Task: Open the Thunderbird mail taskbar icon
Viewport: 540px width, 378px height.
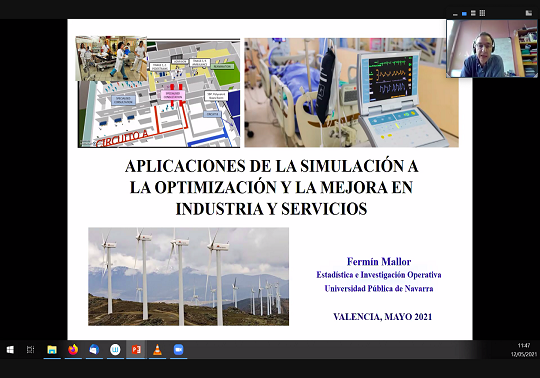Action: [94, 350]
